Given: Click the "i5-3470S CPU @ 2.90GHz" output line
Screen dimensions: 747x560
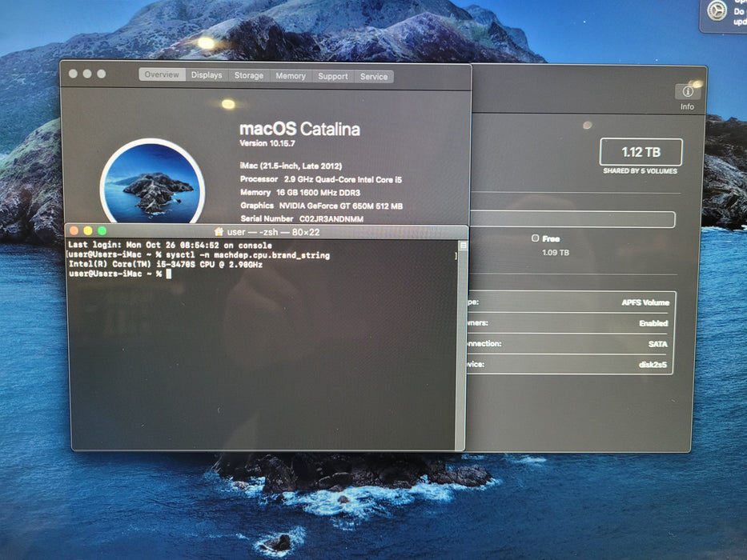Looking at the screenshot, I should click(x=165, y=264).
